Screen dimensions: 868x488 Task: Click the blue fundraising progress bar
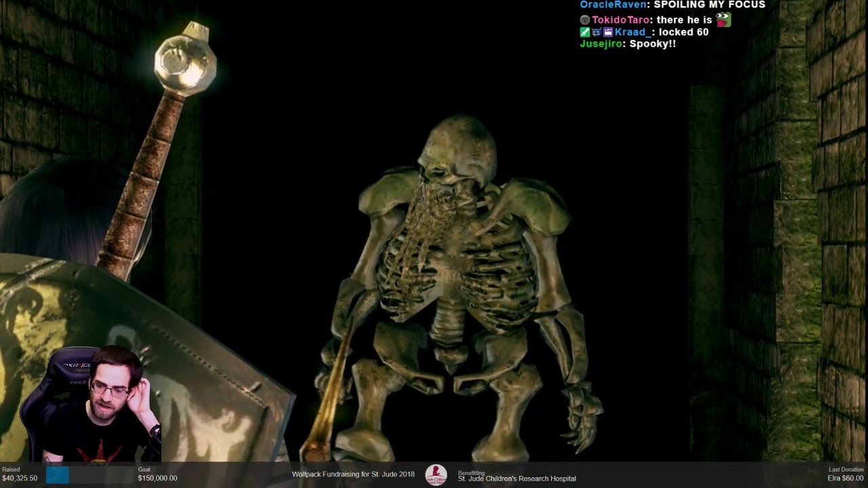pos(57,476)
